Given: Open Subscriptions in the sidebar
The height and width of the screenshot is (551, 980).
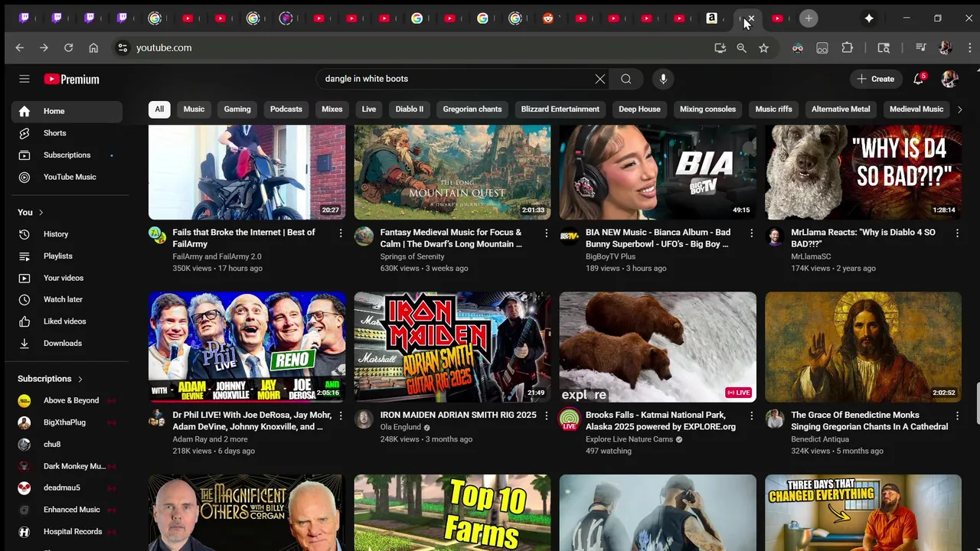Looking at the screenshot, I should coord(67,155).
